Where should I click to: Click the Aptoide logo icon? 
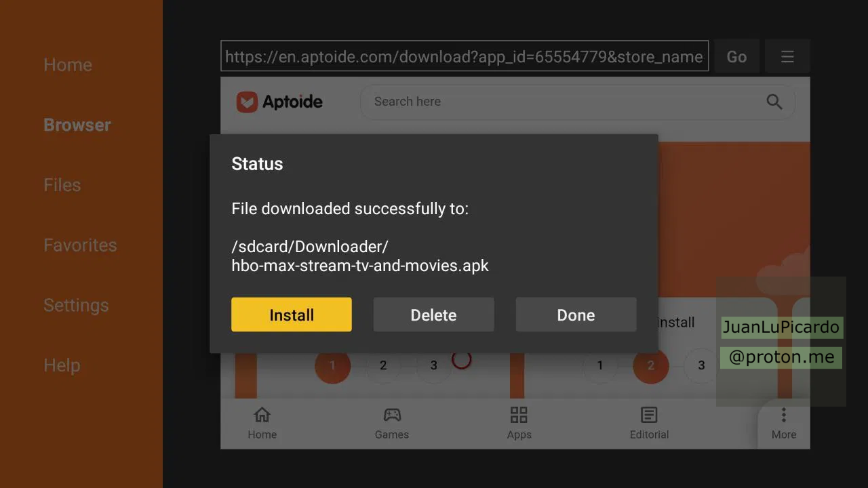pos(247,102)
